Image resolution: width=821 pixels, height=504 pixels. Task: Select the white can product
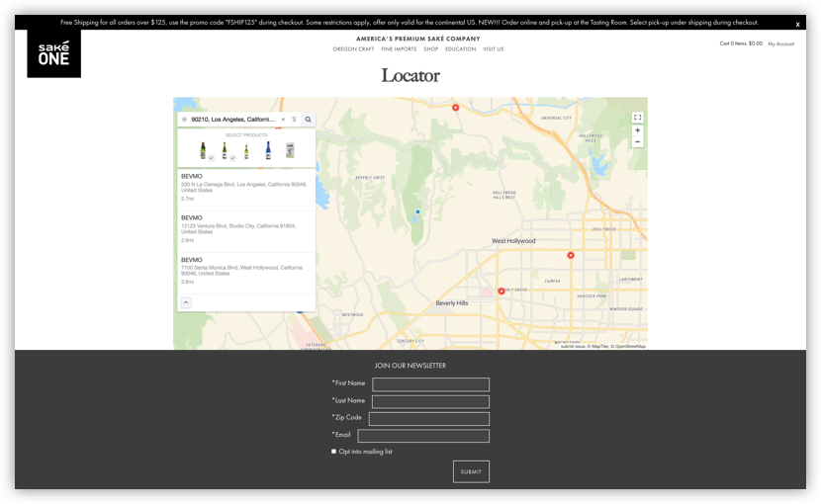click(x=290, y=150)
